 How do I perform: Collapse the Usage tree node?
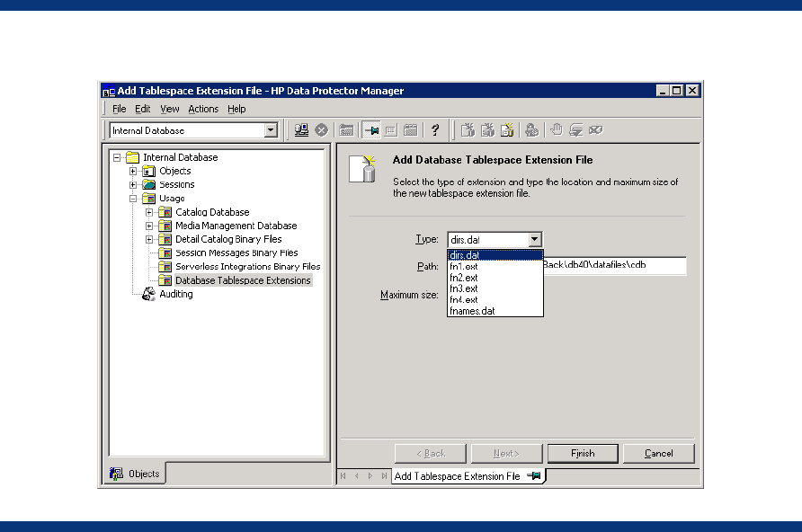[133, 199]
